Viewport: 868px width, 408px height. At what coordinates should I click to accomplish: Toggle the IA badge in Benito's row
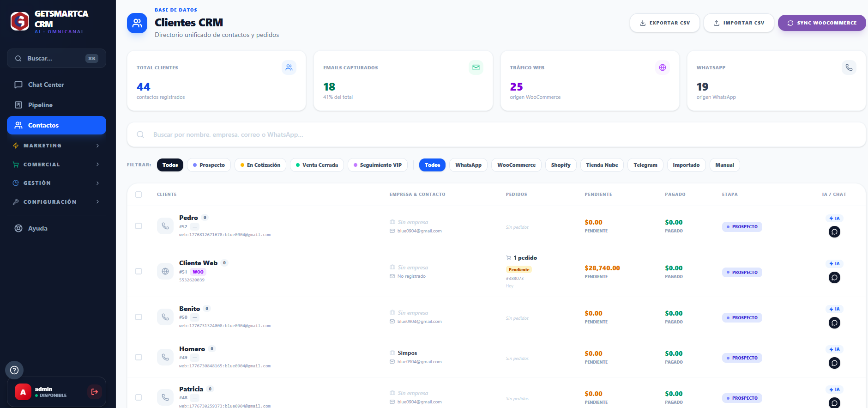(834, 309)
